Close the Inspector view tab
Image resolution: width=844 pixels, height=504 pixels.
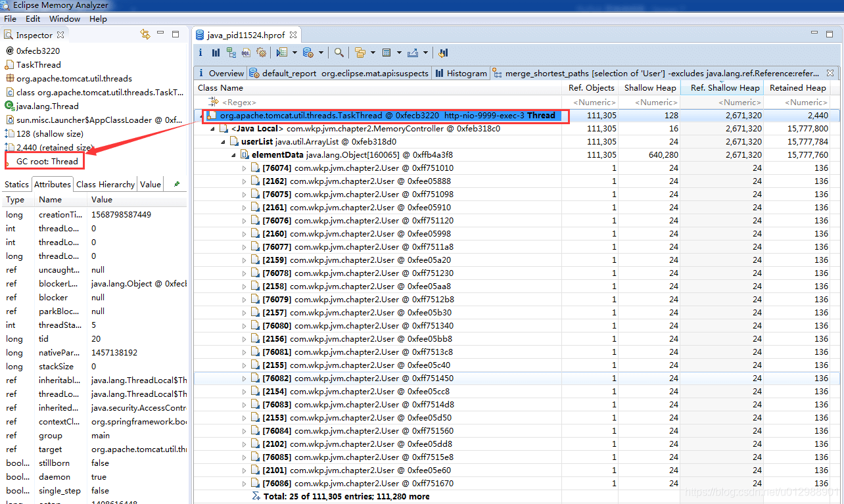[60, 35]
